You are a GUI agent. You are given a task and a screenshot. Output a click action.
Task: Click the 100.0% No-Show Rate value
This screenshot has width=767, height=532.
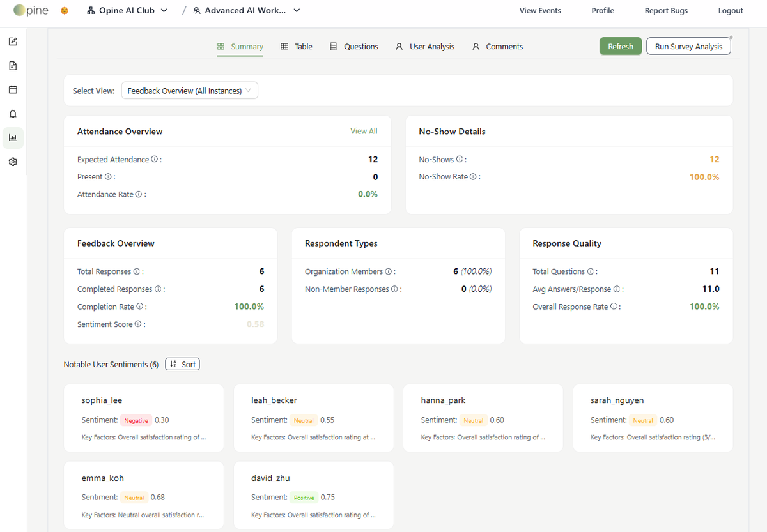tap(704, 177)
